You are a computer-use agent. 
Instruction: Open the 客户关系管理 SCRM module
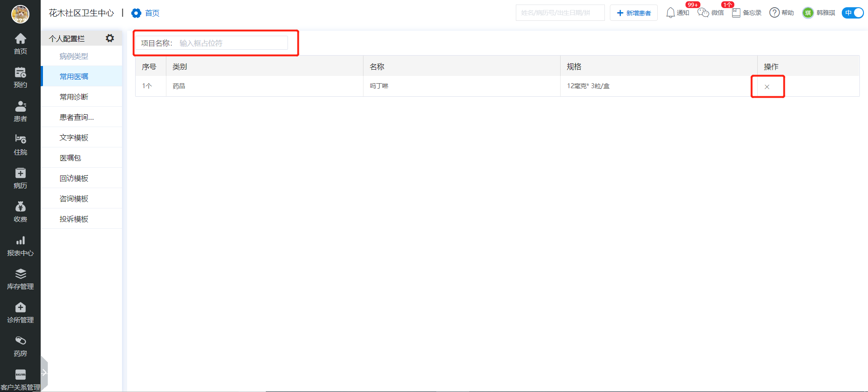(20, 380)
